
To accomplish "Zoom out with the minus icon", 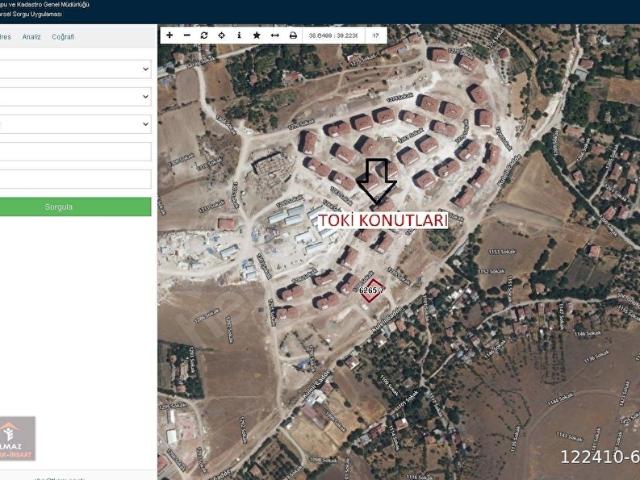I will pos(187,36).
